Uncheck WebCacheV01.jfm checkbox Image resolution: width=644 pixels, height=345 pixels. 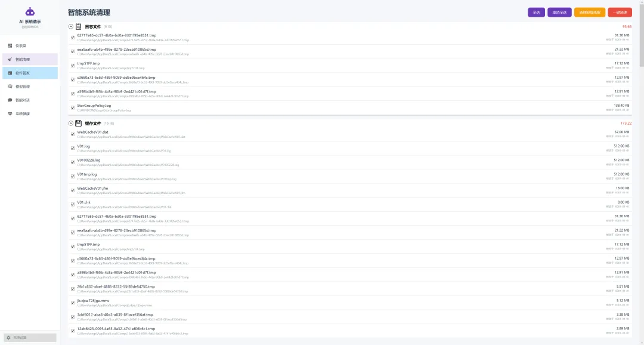click(x=73, y=190)
